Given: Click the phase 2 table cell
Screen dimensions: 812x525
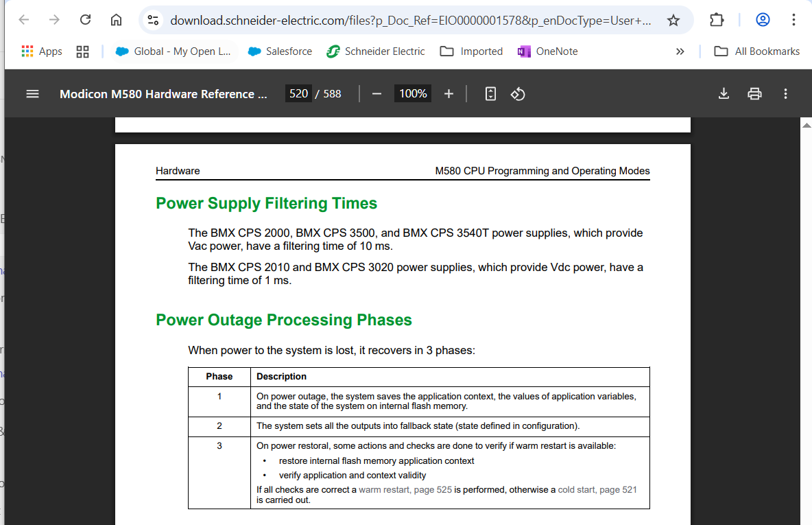Looking at the screenshot, I should pos(219,426).
